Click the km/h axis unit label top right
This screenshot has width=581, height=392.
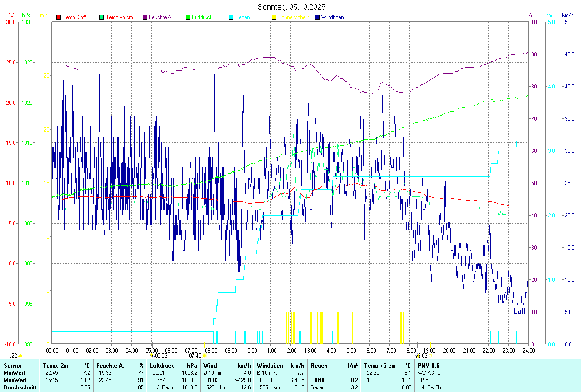click(567, 15)
